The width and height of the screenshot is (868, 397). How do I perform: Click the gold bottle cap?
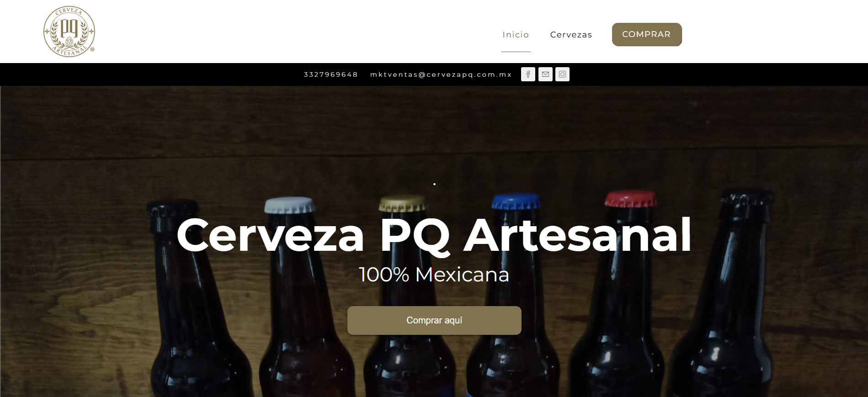pyautogui.click(x=402, y=203)
